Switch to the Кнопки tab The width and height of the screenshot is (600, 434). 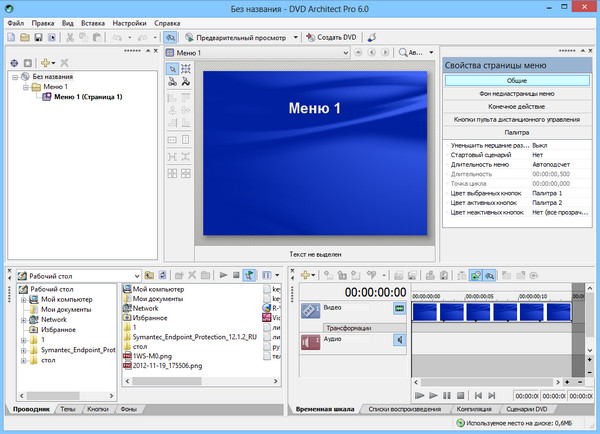click(98, 410)
